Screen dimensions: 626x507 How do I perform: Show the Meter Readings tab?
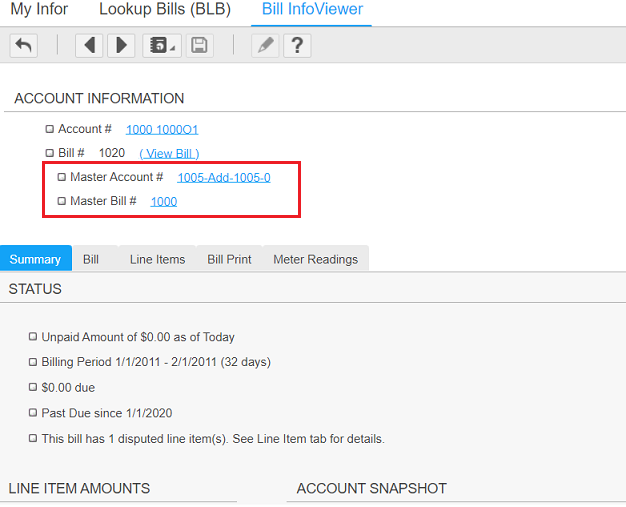coord(315,259)
